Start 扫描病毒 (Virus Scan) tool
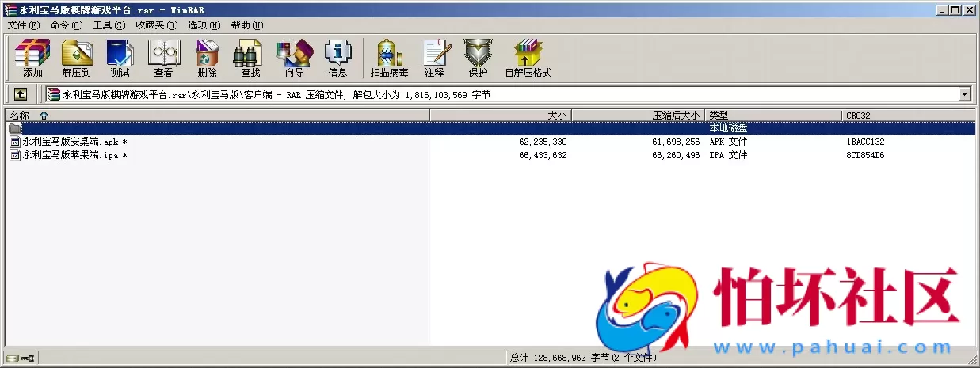The image size is (980, 368). [x=389, y=58]
